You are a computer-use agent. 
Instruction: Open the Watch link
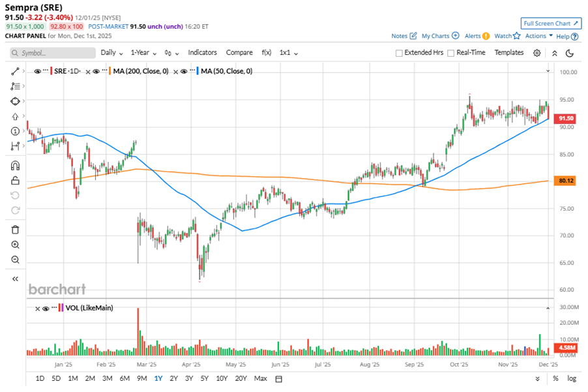click(503, 36)
